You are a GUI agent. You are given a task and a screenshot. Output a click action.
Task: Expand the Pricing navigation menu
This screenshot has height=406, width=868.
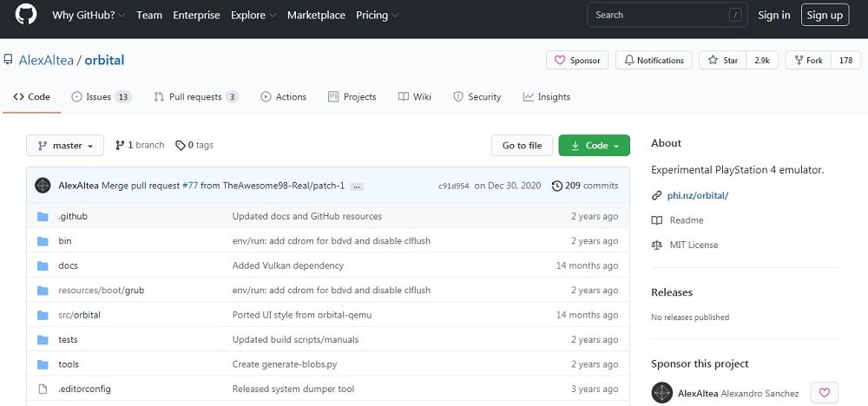(377, 15)
